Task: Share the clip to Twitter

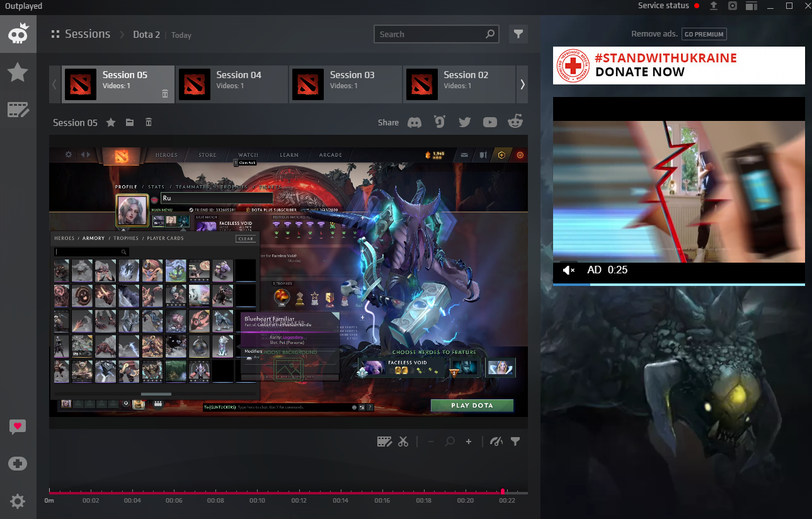Action: pos(464,122)
